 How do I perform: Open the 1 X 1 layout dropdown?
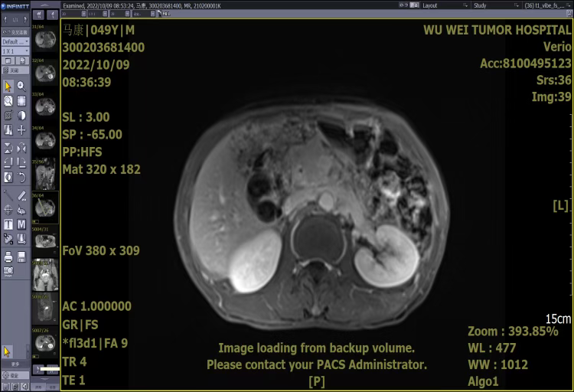[15, 51]
